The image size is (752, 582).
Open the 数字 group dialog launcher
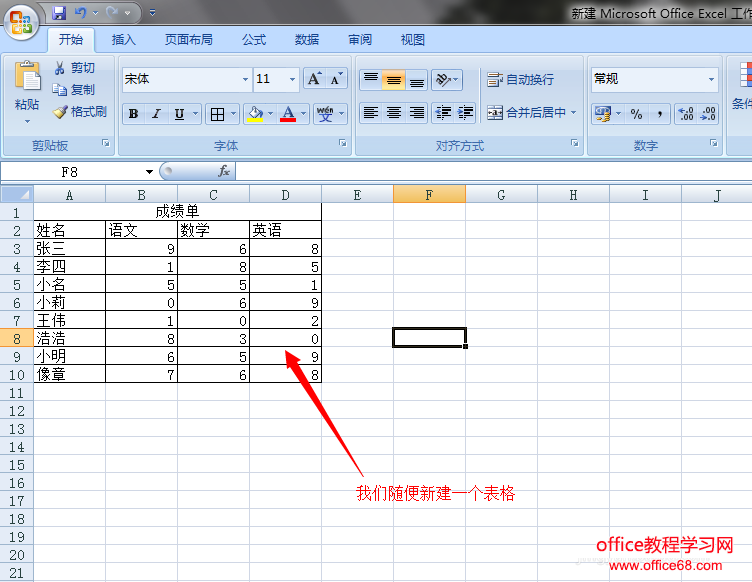pyautogui.click(x=714, y=143)
